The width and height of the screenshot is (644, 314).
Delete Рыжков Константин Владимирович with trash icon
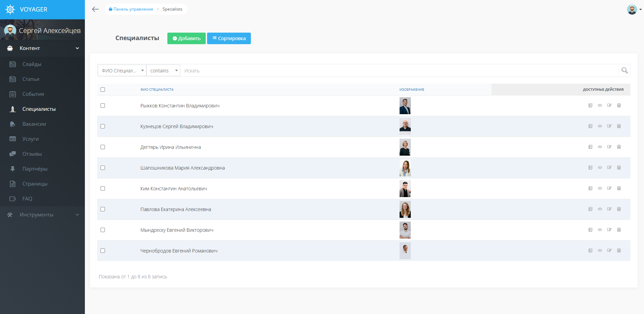(619, 105)
